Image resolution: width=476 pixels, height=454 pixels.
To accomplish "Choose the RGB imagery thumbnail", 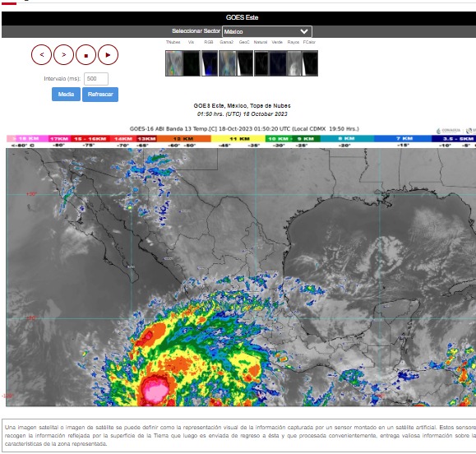I will point(210,63).
